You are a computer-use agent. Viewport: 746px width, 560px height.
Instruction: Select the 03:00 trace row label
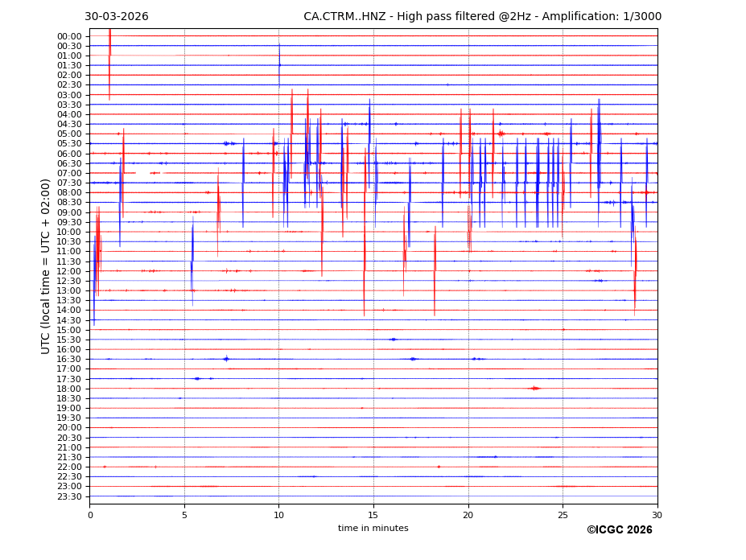(69, 95)
